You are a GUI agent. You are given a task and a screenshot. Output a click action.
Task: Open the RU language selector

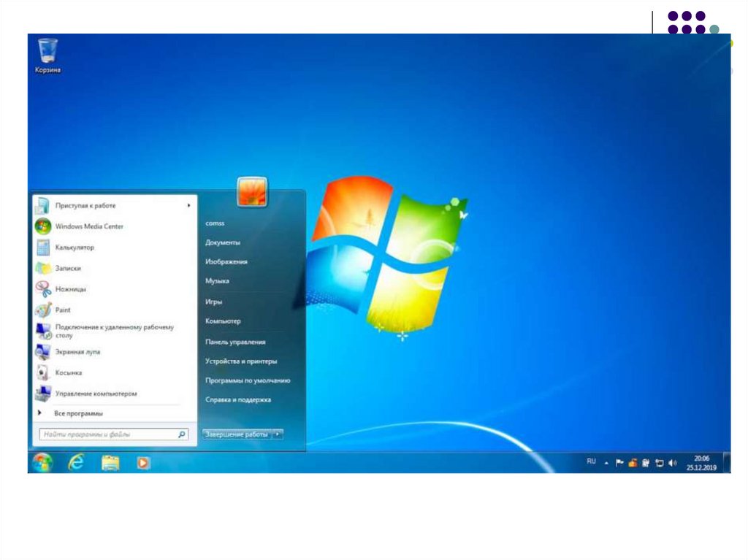tap(591, 461)
